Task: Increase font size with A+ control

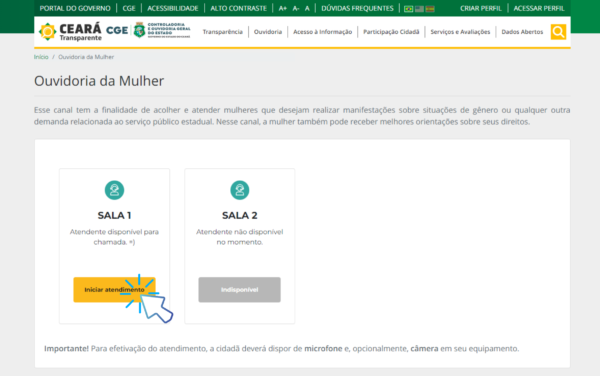Action: point(283,8)
